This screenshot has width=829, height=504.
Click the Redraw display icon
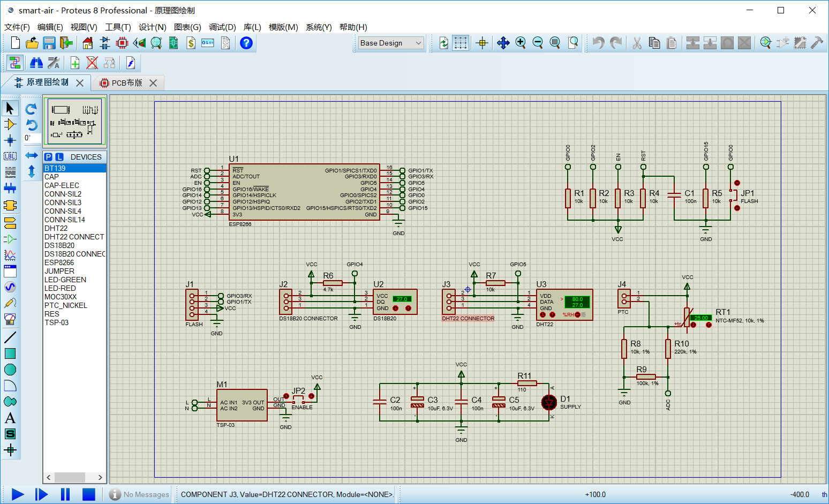point(443,43)
